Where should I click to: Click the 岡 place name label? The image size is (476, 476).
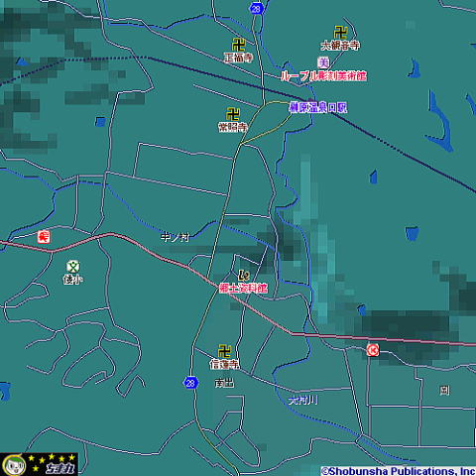coord(444,391)
